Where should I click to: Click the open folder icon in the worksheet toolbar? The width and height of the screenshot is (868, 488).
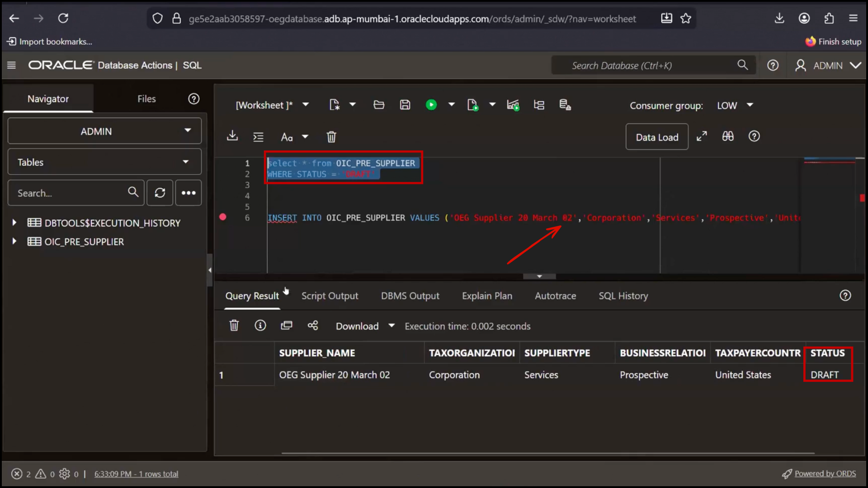point(379,105)
